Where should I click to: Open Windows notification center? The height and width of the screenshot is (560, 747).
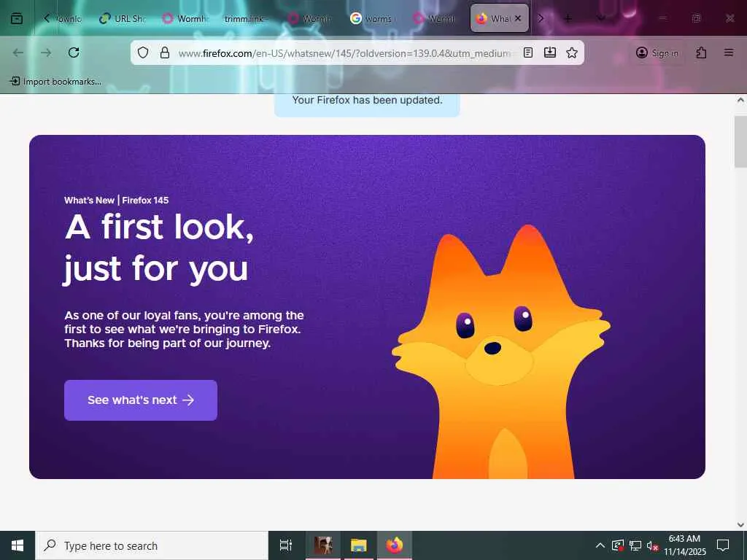pos(723,545)
